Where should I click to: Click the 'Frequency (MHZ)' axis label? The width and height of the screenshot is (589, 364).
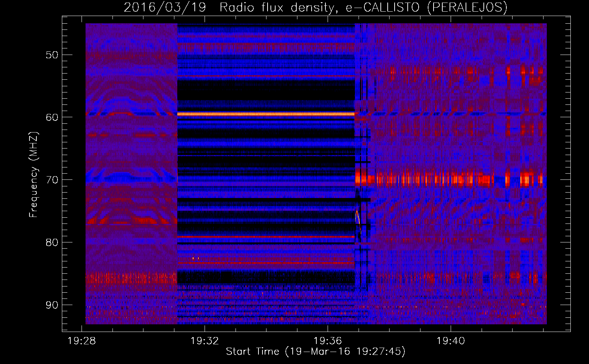tap(33, 175)
